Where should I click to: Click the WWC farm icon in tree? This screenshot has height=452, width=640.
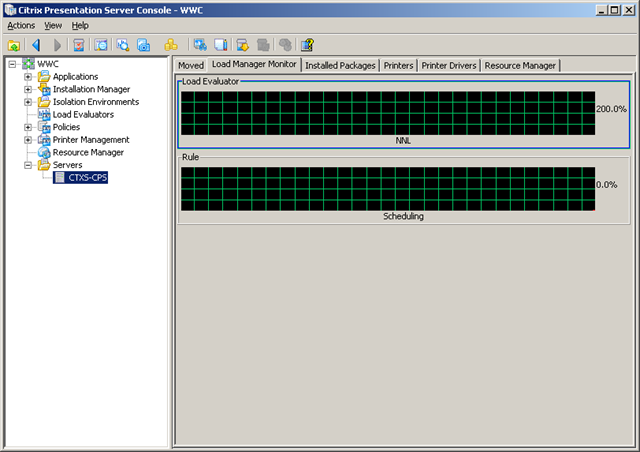[x=28, y=64]
